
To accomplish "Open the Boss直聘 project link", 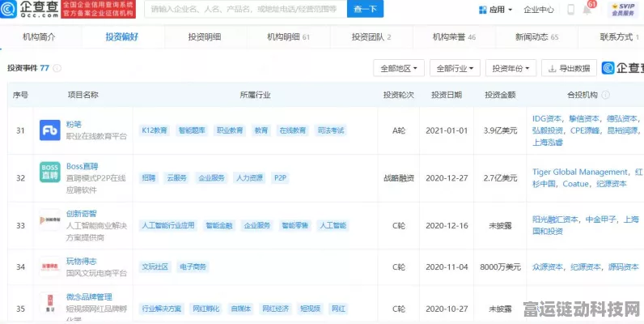I will tap(83, 166).
